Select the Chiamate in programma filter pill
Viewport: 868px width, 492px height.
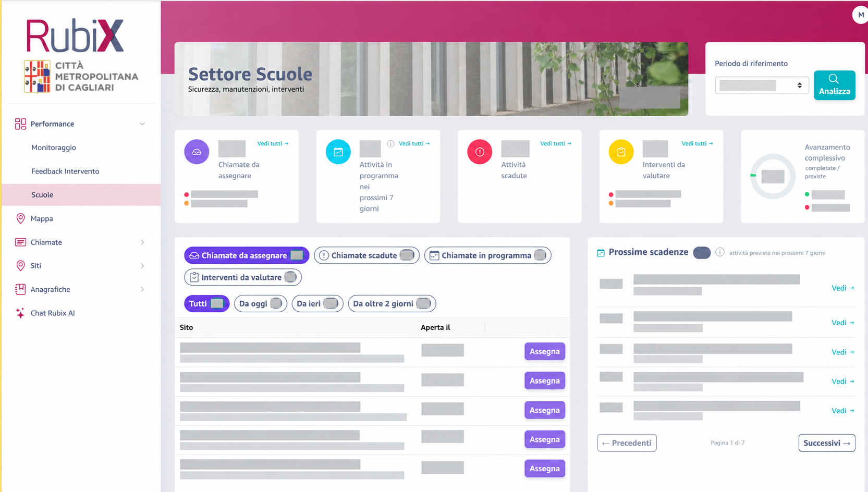coord(487,255)
